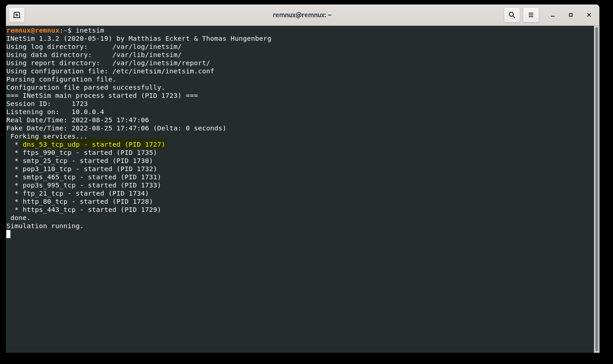This screenshot has height=364, width=613.
Task: Click the blinking terminal cursor block
Action: tap(8, 234)
